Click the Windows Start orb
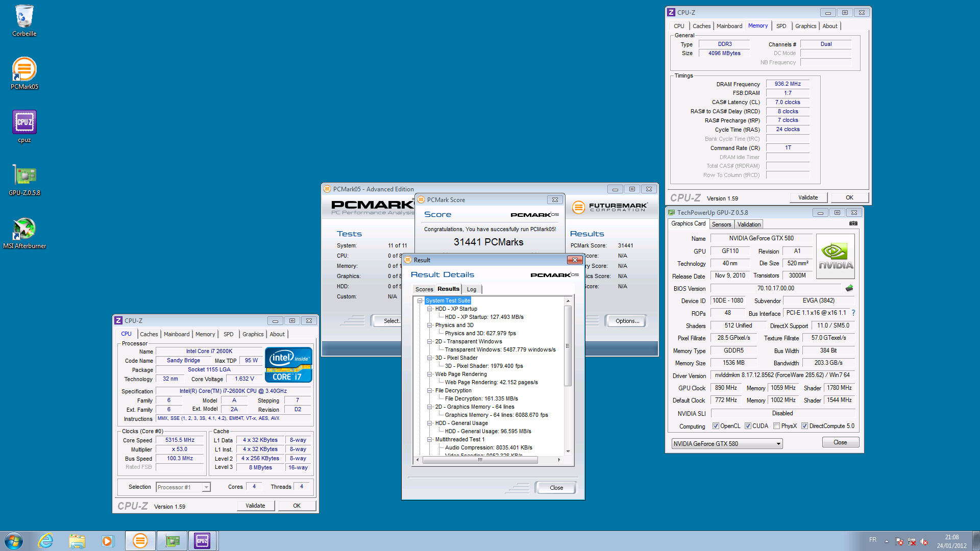The image size is (980, 551). tap(14, 541)
